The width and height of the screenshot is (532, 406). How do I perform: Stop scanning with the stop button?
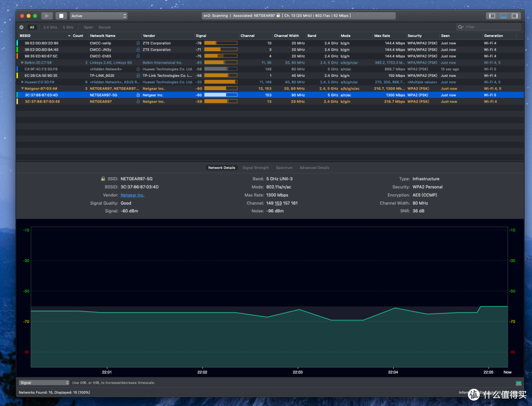coord(61,16)
